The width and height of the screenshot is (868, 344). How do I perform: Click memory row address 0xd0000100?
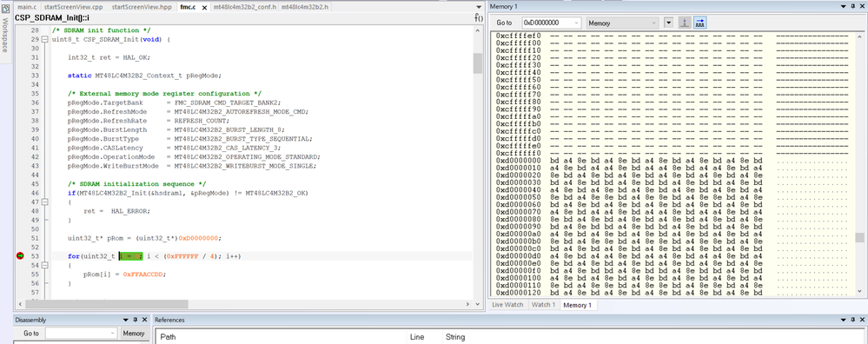point(518,278)
